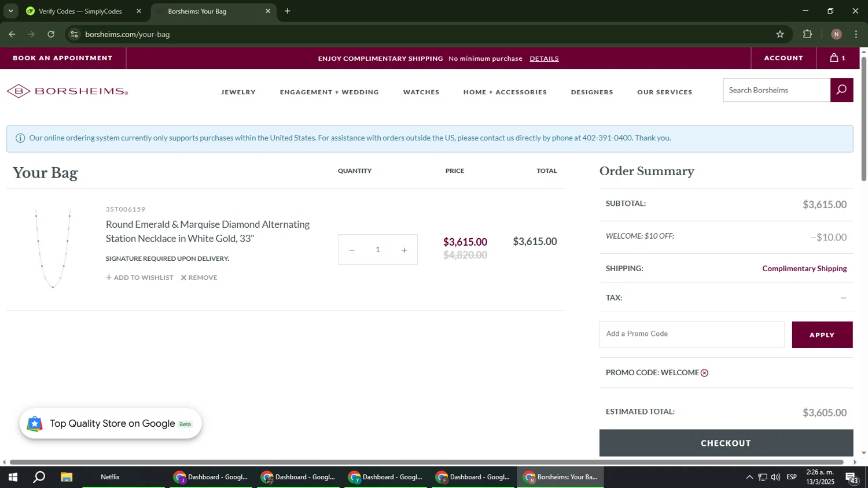The height and width of the screenshot is (488, 868).
Task: Switch to Verify Codes — SimplyCodes tab
Action: [80, 11]
